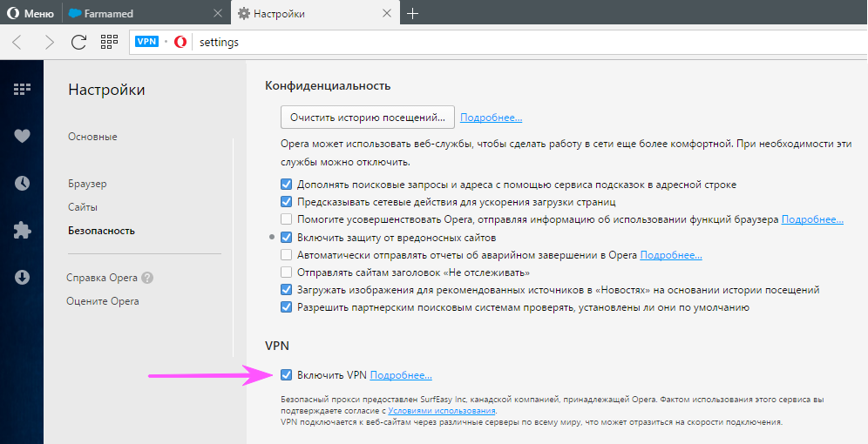Open Speed Dial in the sidebar
The image size is (868, 444).
click(x=22, y=89)
